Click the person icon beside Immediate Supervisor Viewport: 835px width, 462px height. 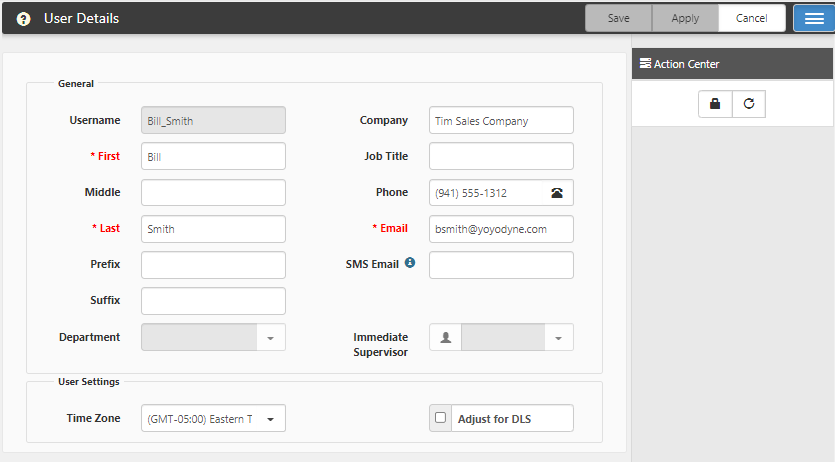(445, 338)
